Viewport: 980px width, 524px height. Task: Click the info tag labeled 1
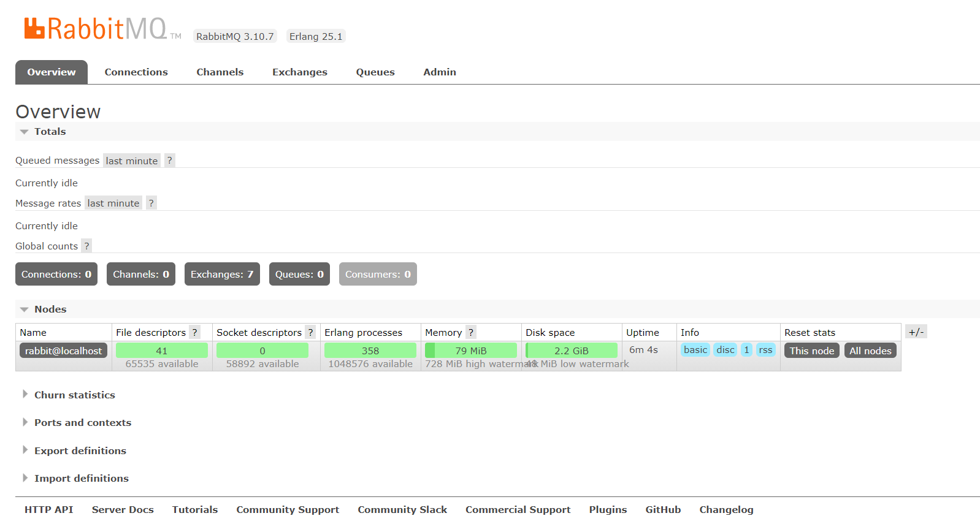[746, 349]
